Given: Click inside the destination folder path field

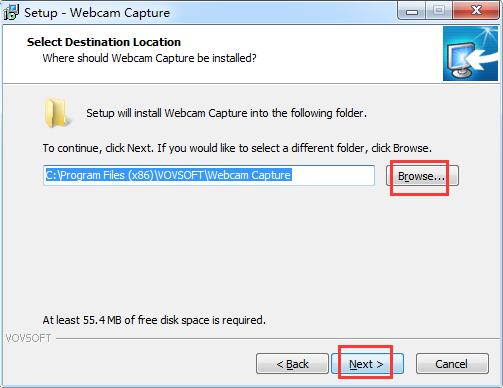Looking at the screenshot, I should pos(209,175).
